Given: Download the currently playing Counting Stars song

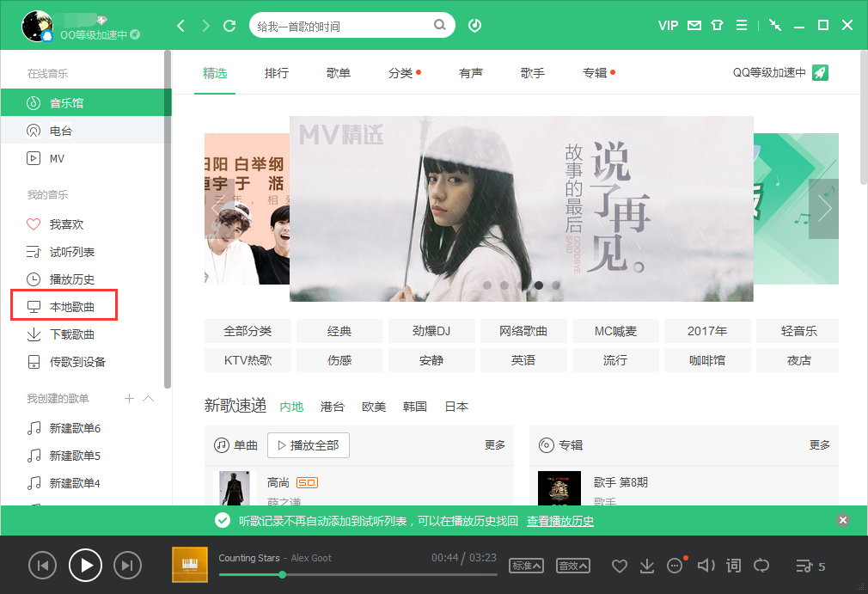Looking at the screenshot, I should (646, 565).
